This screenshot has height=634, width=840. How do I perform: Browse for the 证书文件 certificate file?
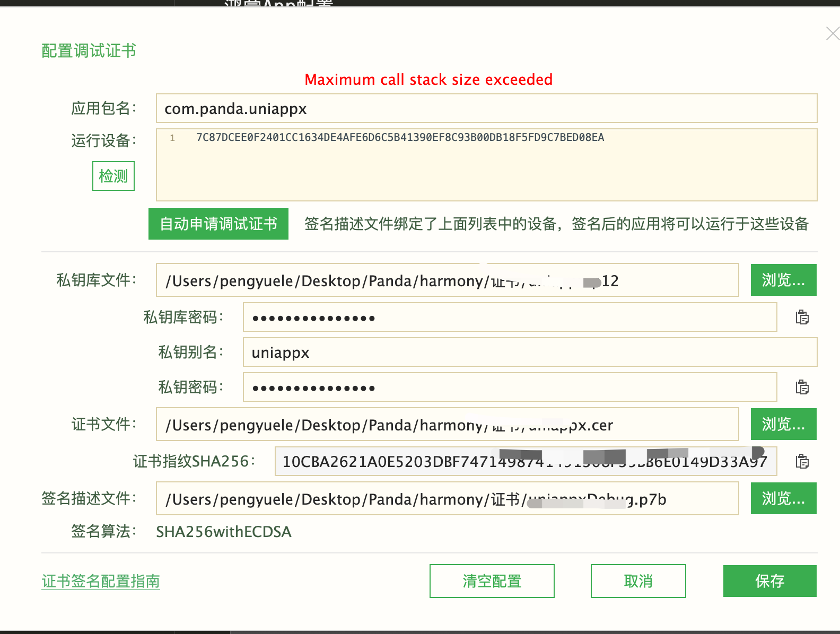pos(783,424)
